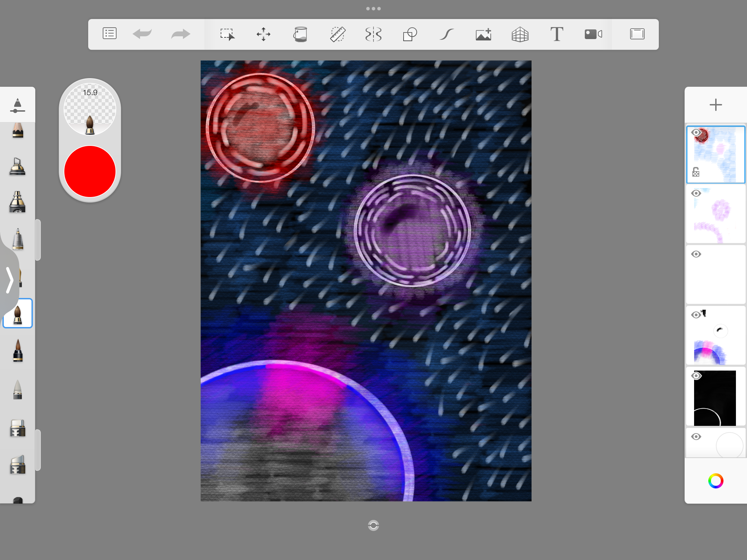The width and height of the screenshot is (747, 560).
Task: Pick the silver technical pen brush
Action: click(18, 239)
